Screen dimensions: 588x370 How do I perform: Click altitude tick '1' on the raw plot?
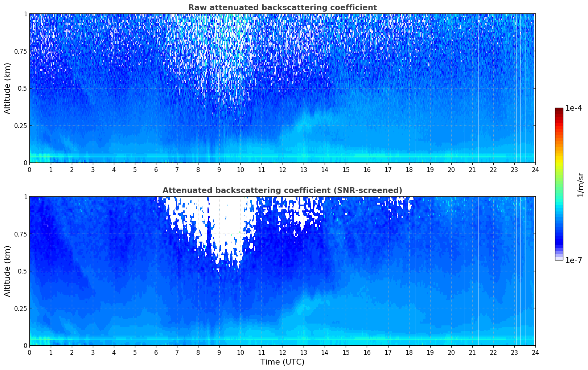pos(25,14)
